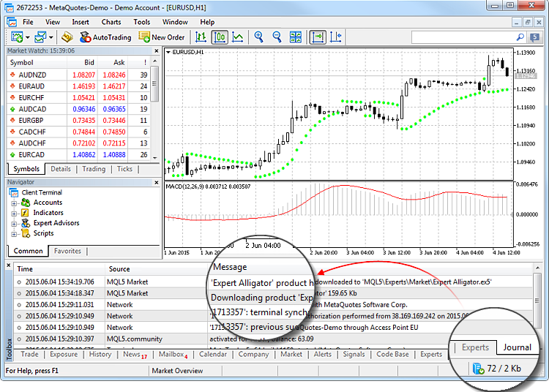Click the search magnifier icon

520,37
